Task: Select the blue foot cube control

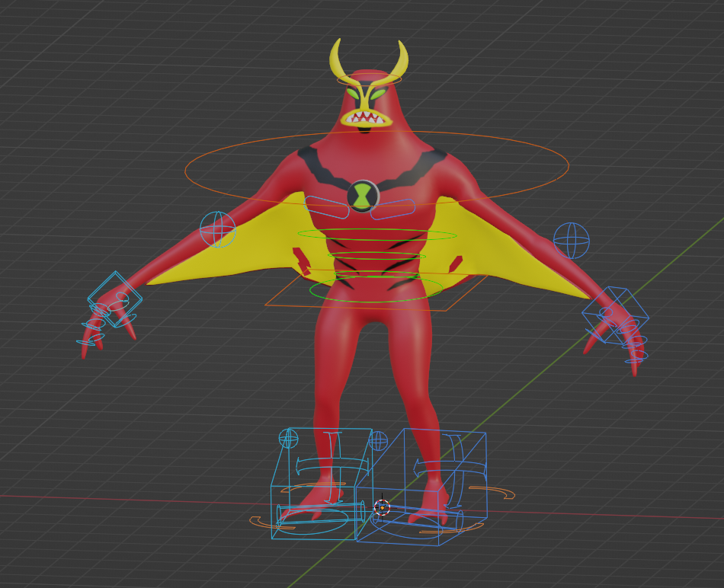Action: (x=421, y=487)
